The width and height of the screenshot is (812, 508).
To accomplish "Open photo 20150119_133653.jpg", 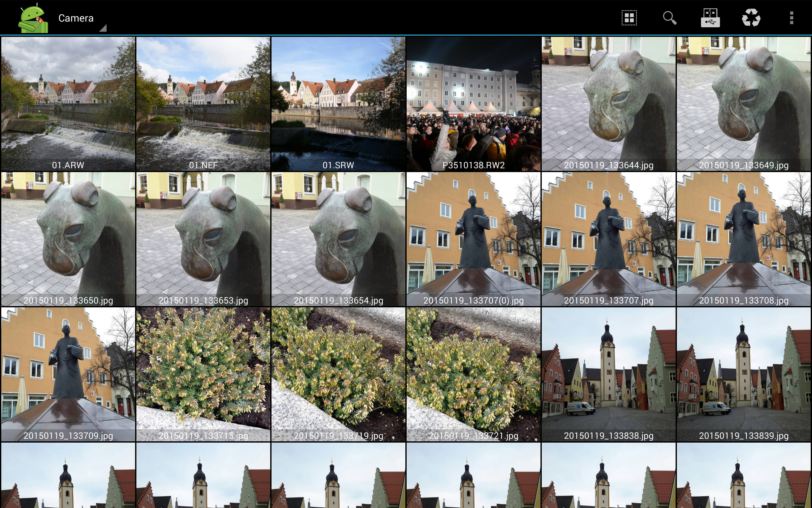I will (203, 239).
